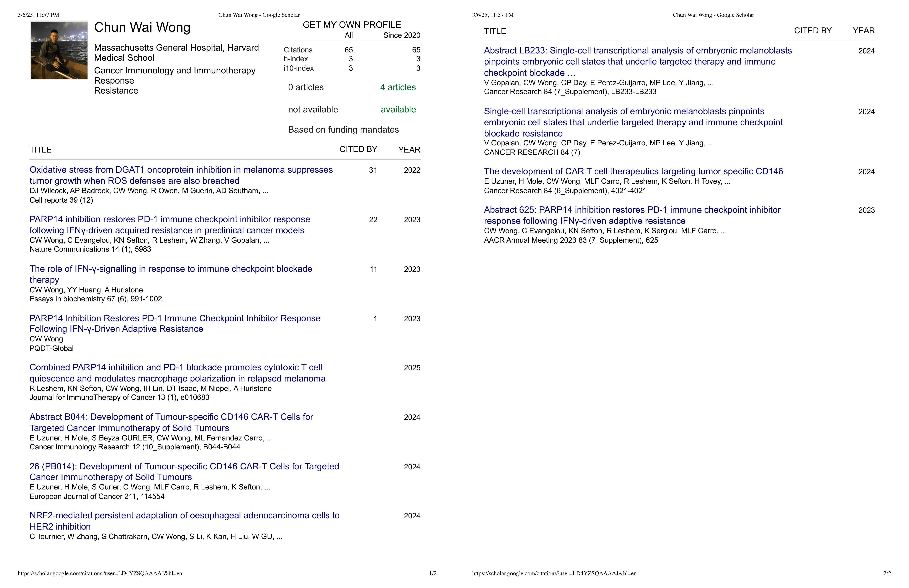This screenshot has height=588, width=909.
Task: Open 'Abstract B044: Development of Tumour-specific CD146' article
Action: [x=171, y=422]
